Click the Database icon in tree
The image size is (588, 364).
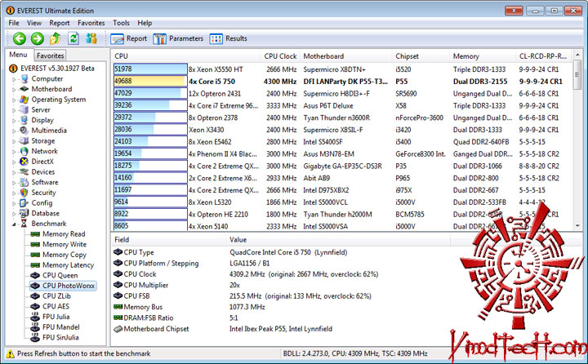click(x=24, y=213)
